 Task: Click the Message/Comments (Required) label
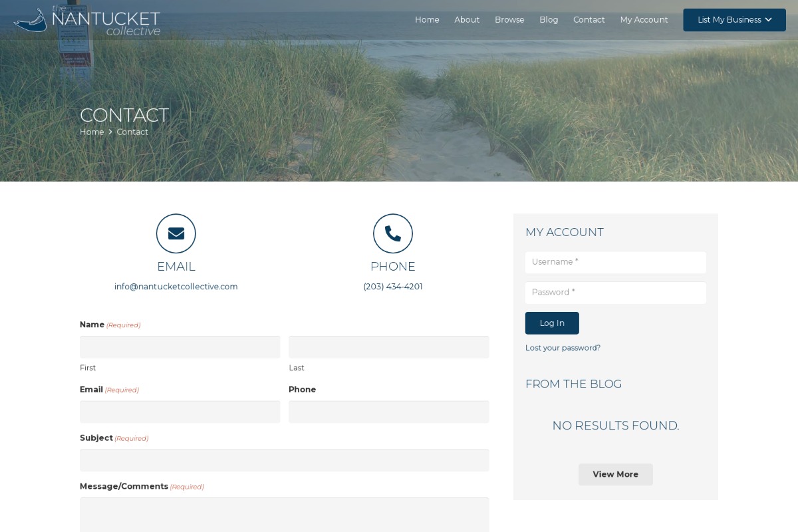pyautogui.click(x=142, y=487)
